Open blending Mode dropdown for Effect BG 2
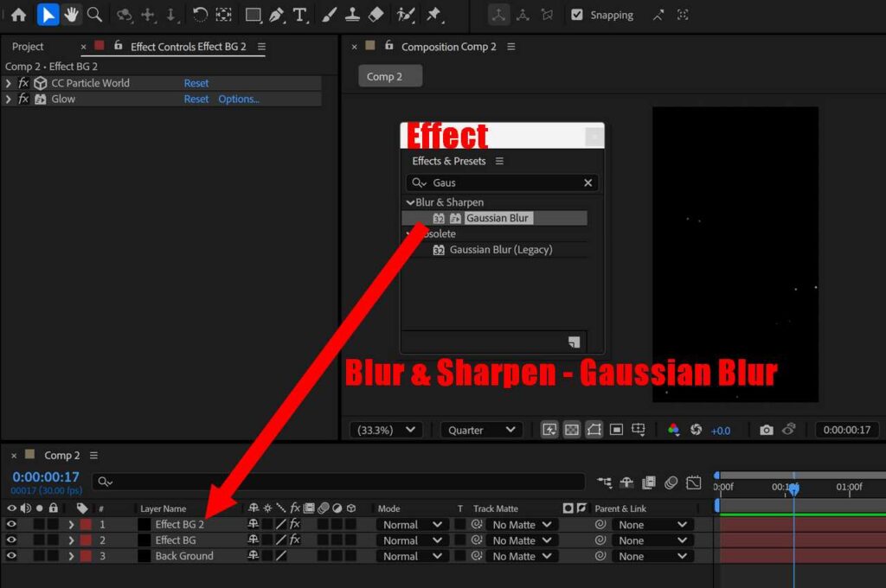The image size is (886, 588). click(413, 525)
